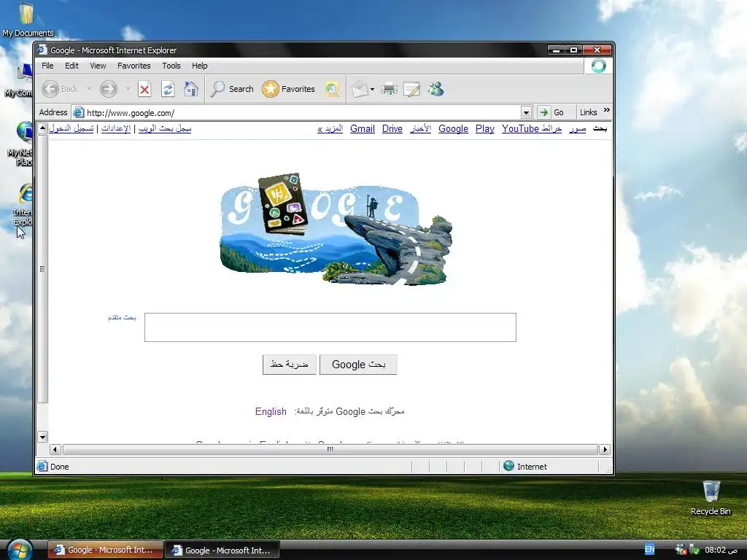Click the Google doodle image
This screenshot has height=560, width=747.
tap(336, 230)
